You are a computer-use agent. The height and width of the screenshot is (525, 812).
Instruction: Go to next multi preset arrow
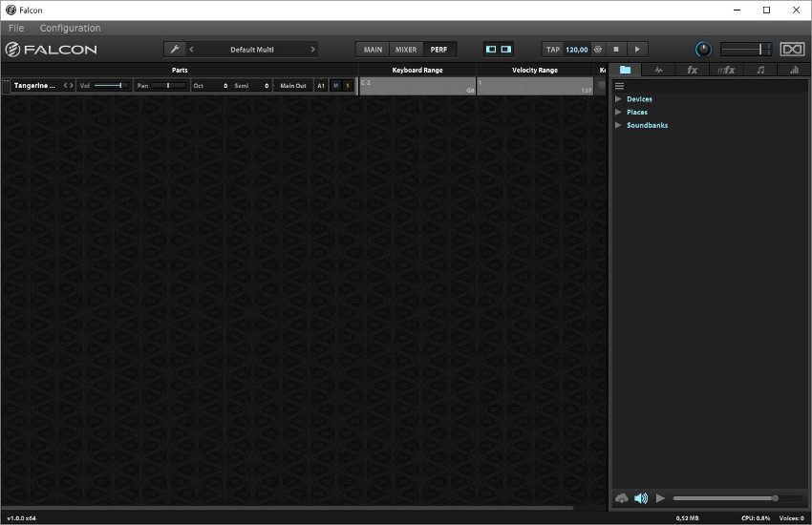coord(312,49)
